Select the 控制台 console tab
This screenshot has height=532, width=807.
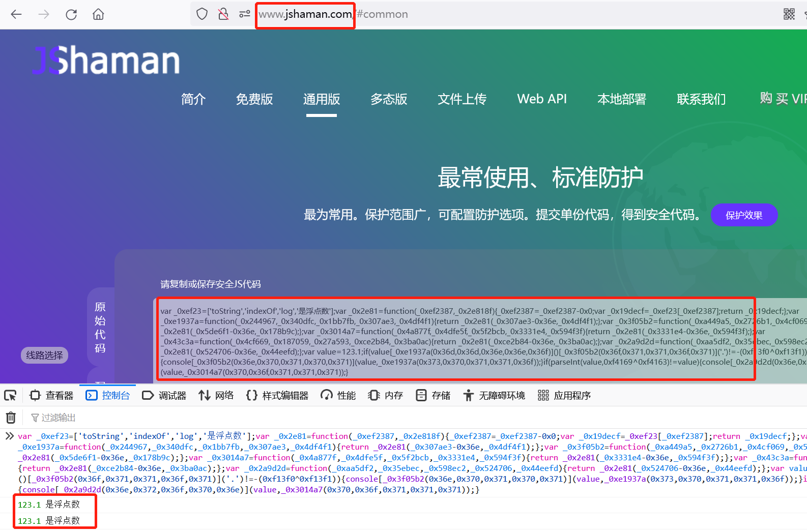tap(108, 395)
